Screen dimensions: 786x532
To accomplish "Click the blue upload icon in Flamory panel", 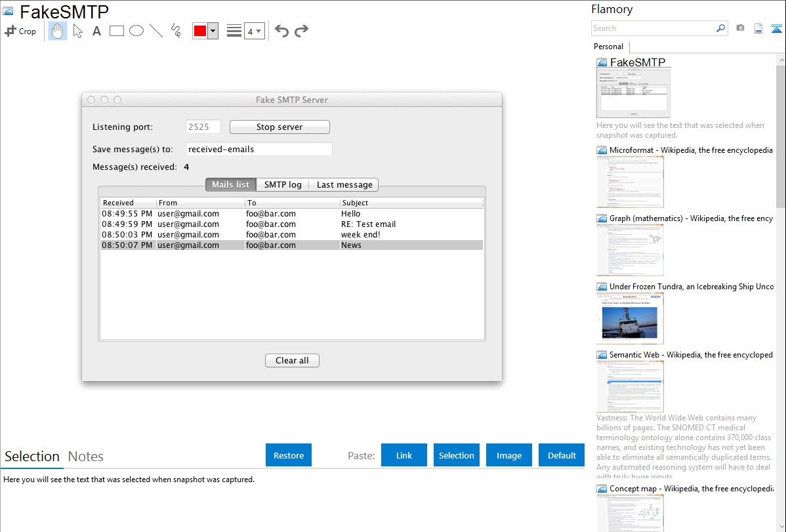I will point(776,29).
